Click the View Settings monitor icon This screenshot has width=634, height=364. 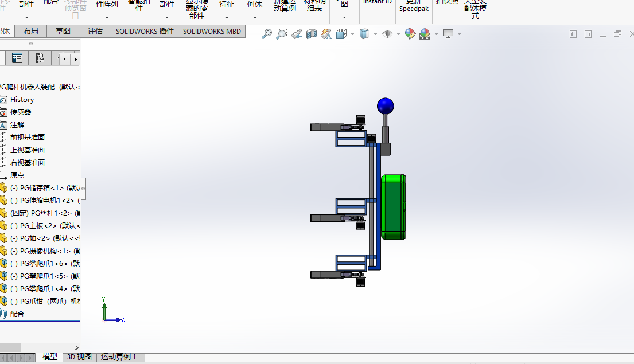(448, 34)
